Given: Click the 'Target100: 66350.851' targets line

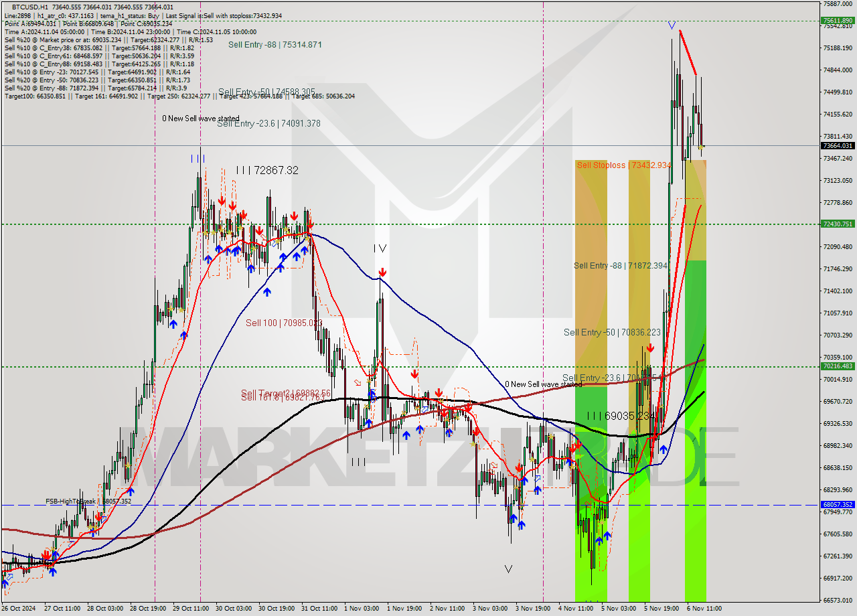Looking at the screenshot, I should tap(179, 96).
